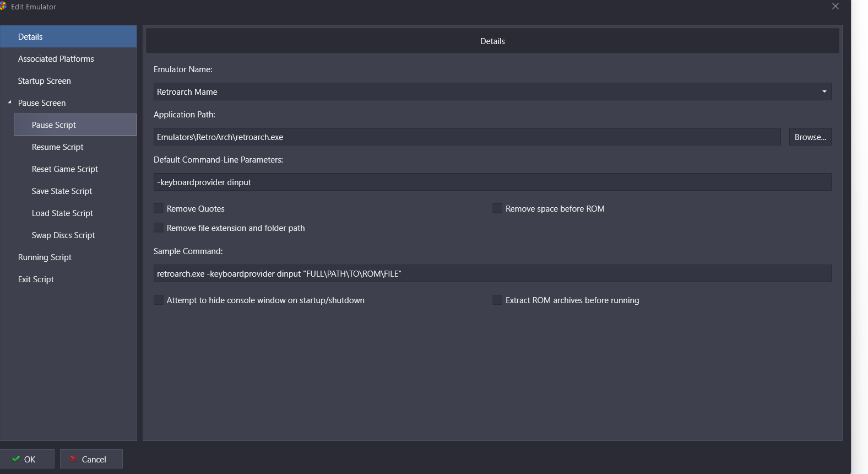
Task: Cancel the emulator edits
Action: coord(91,459)
